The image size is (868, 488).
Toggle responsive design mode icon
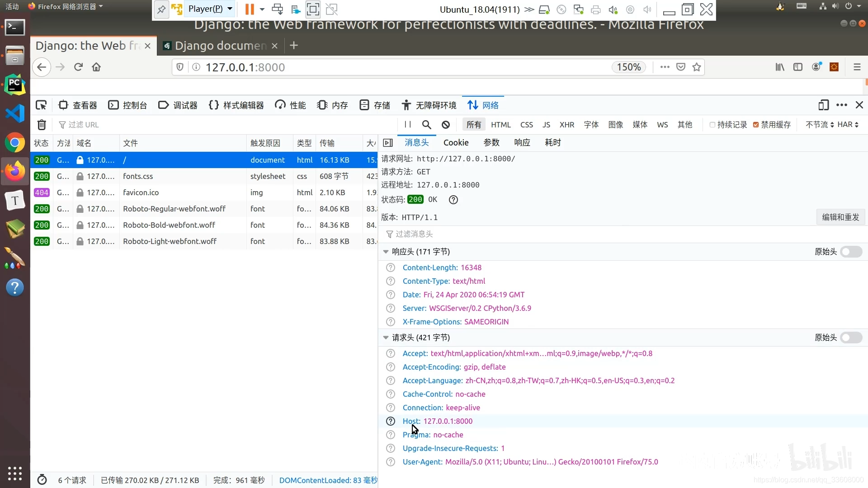[x=823, y=105]
